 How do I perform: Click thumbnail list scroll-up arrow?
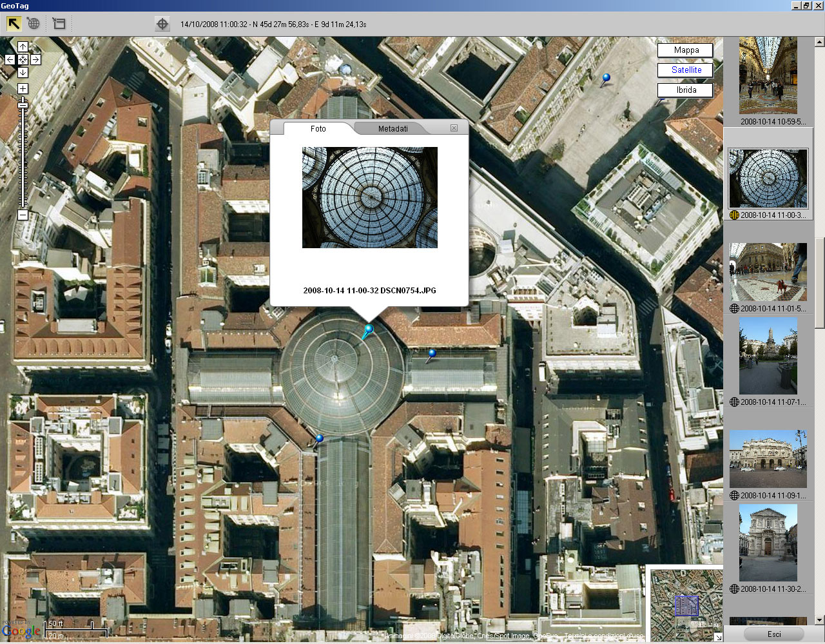click(819, 43)
